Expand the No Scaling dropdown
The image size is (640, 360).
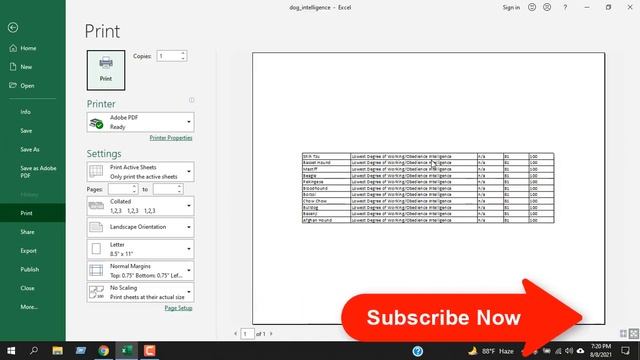(140, 292)
